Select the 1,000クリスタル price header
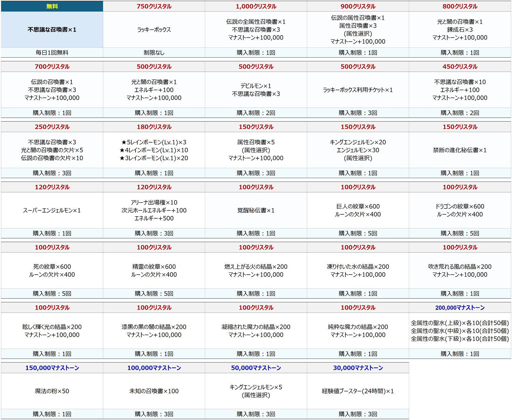512x420 pixels. [256, 6]
